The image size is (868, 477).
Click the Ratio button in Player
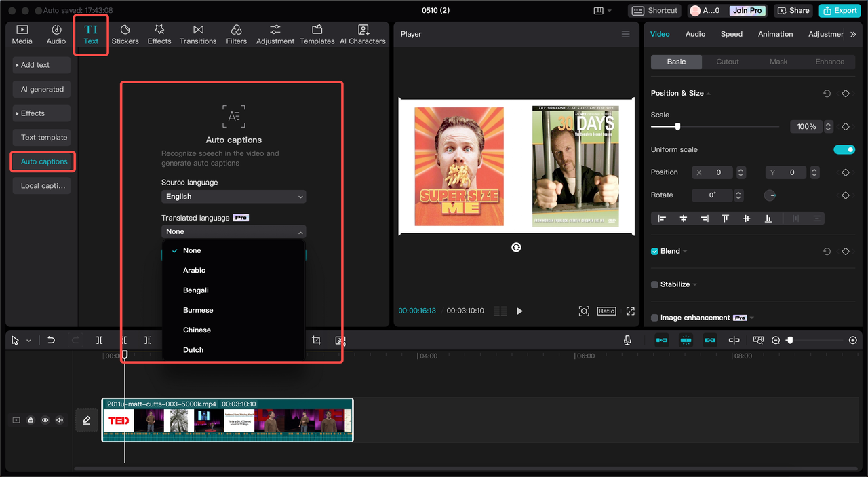click(x=606, y=311)
